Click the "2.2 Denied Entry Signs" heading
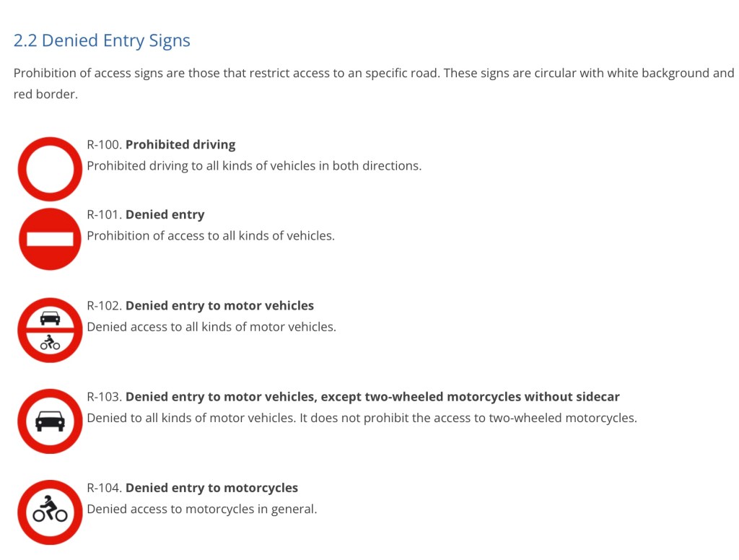 [x=102, y=40]
